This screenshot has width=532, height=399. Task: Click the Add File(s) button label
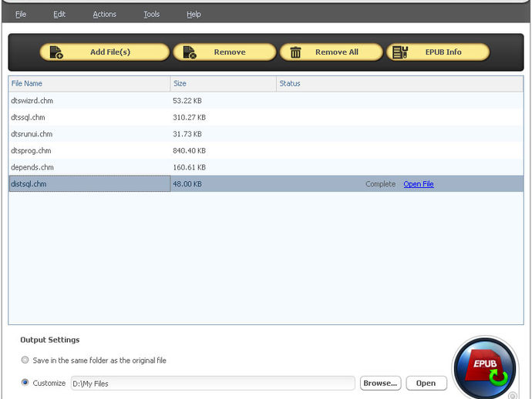pyautogui.click(x=110, y=52)
